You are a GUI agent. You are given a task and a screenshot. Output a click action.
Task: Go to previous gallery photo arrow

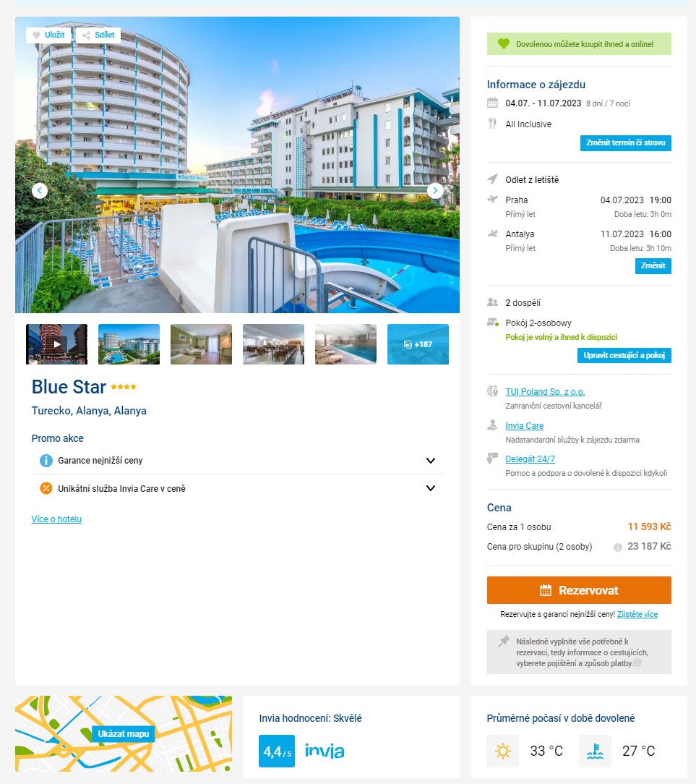tap(40, 190)
